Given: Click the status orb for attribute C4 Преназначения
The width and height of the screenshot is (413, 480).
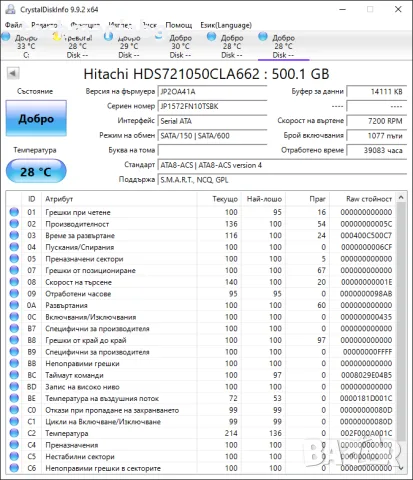Looking at the screenshot, I should pyautogui.click(x=14, y=445).
